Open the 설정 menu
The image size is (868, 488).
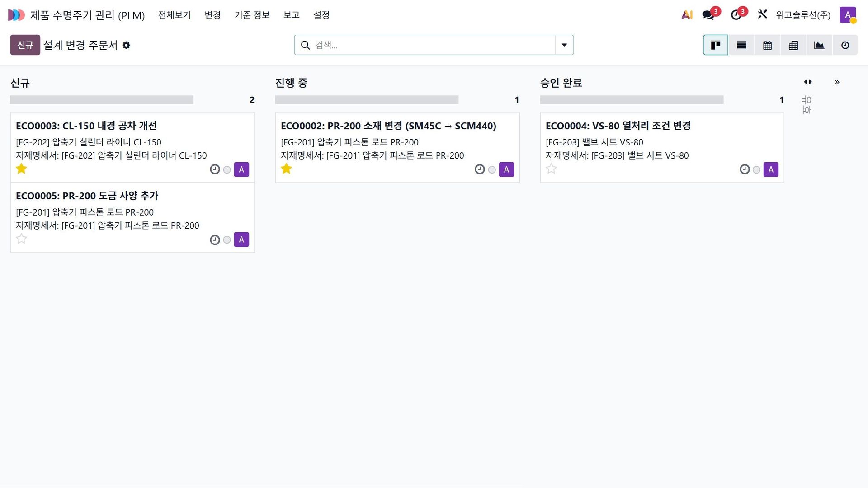321,15
